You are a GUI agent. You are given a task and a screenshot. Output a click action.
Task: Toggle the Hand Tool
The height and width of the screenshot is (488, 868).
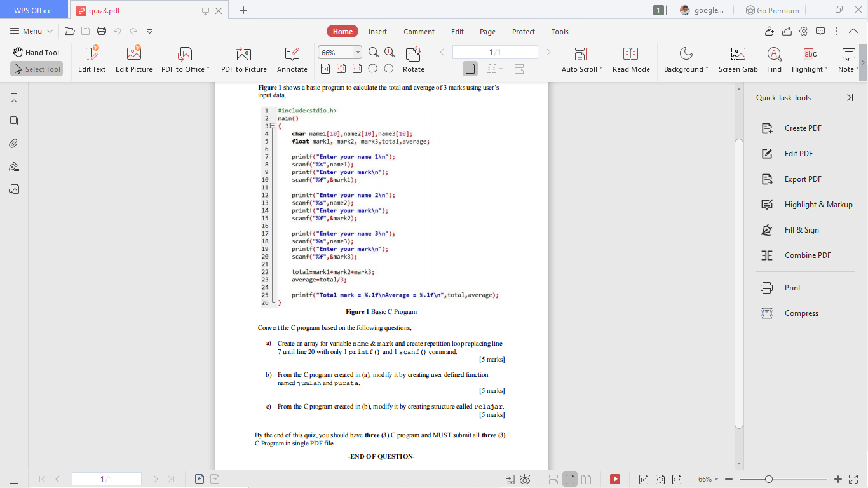coord(36,52)
